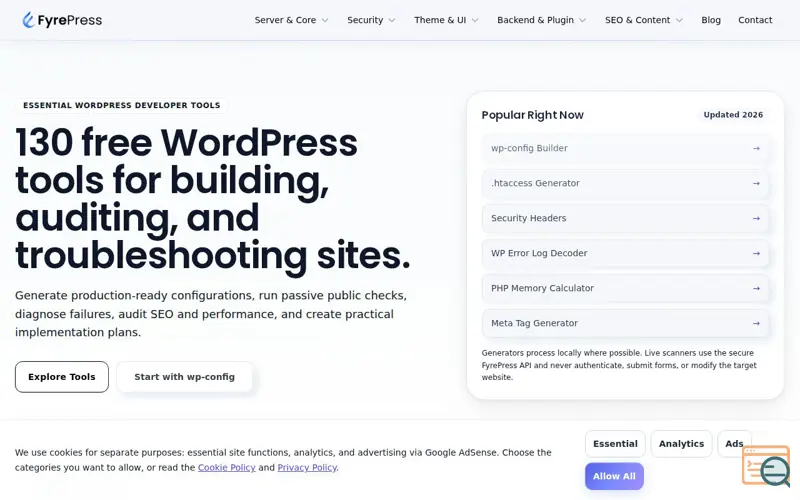Image resolution: width=800 pixels, height=500 pixels.
Task: Click arrow icon on Security Headers row
Action: pyautogui.click(x=756, y=218)
